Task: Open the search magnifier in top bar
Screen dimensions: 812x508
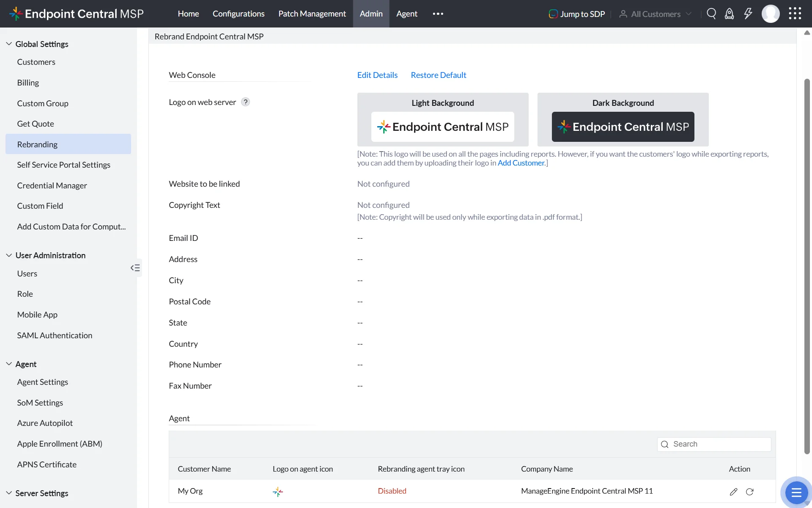Action: click(x=711, y=14)
